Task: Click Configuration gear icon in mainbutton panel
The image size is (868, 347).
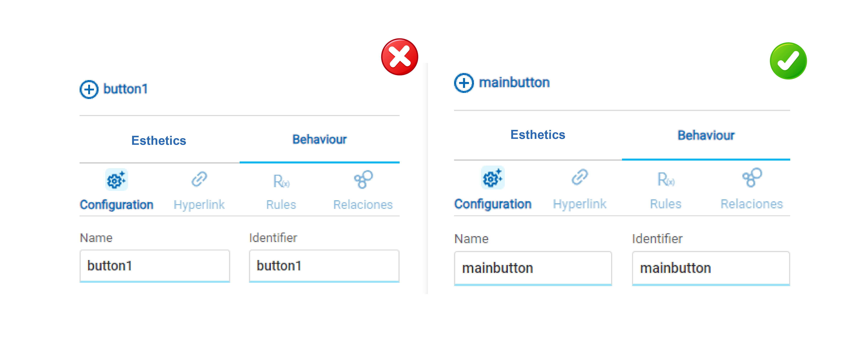Action: [492, 178]
